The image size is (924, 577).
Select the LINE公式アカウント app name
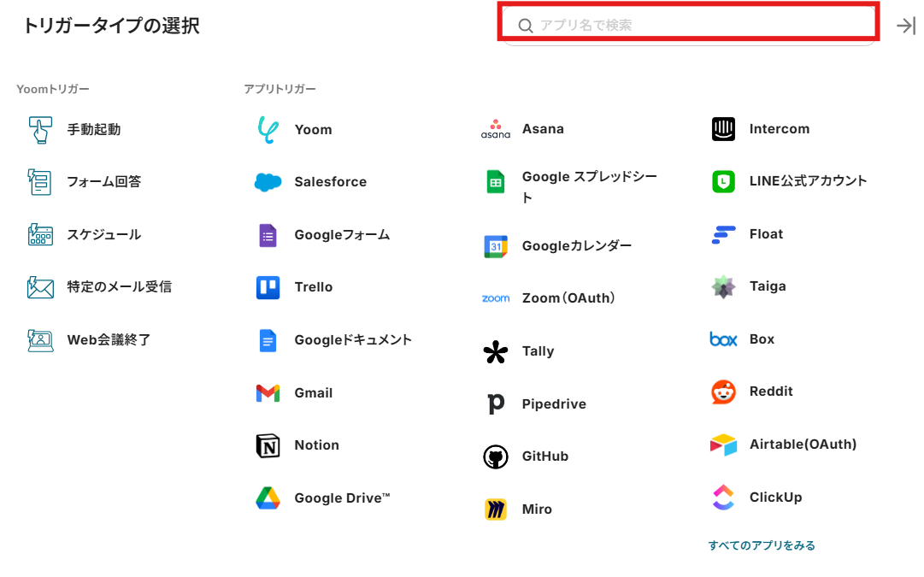(808, 181)
